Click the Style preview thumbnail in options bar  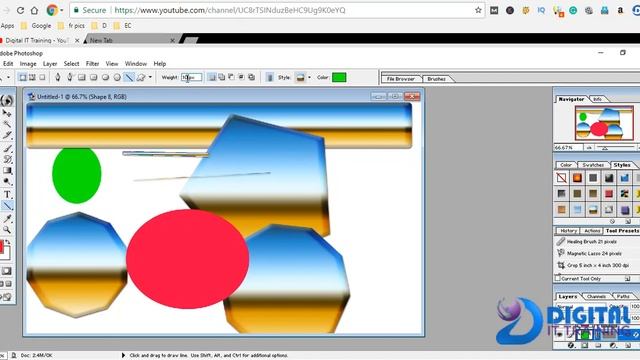click(300, 77)
